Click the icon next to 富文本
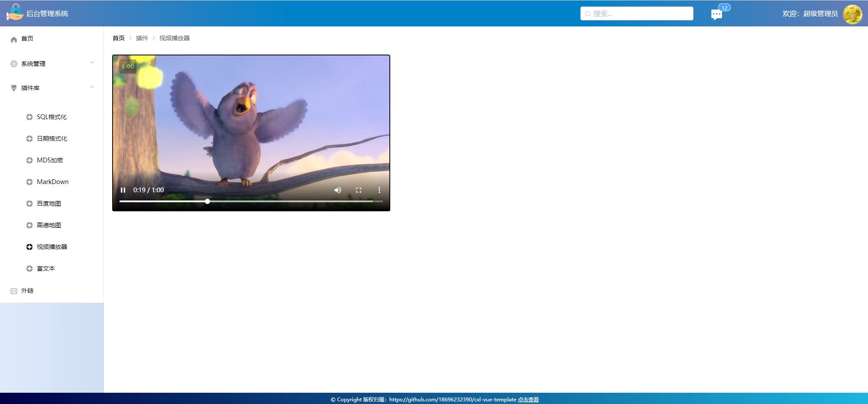The height and width of the screenshot is (404, 868). coord(29,268)
